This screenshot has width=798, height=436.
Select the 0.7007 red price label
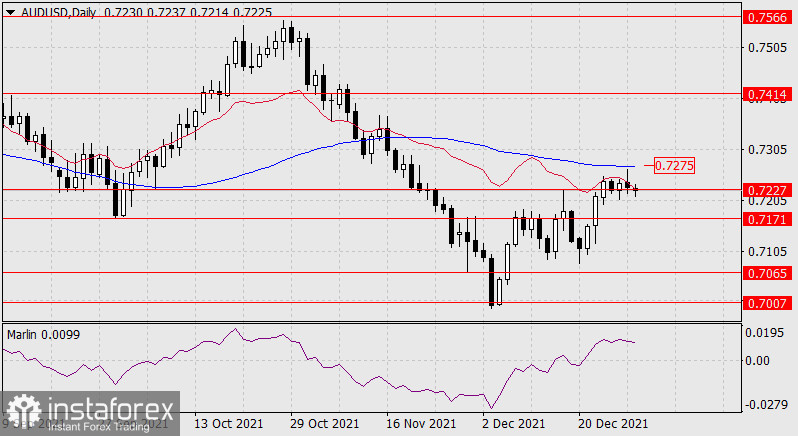[767, 301]
